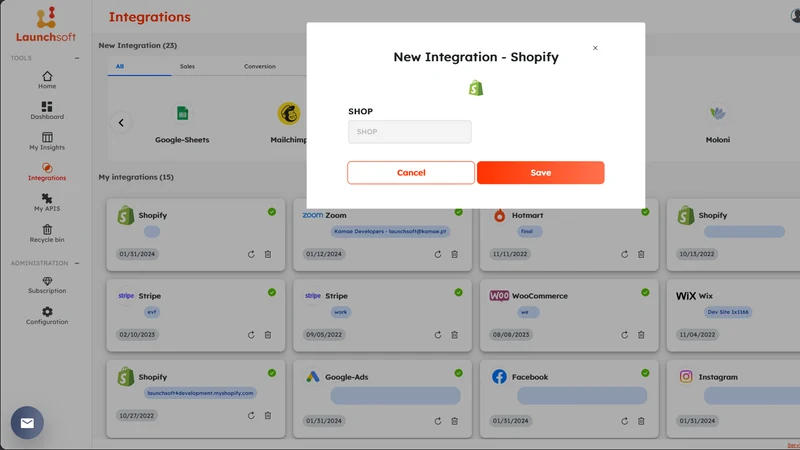Click the Stripe work status checkmark
Image resolution: width=800 pixels, height=450 pixels.
[459, 292]
